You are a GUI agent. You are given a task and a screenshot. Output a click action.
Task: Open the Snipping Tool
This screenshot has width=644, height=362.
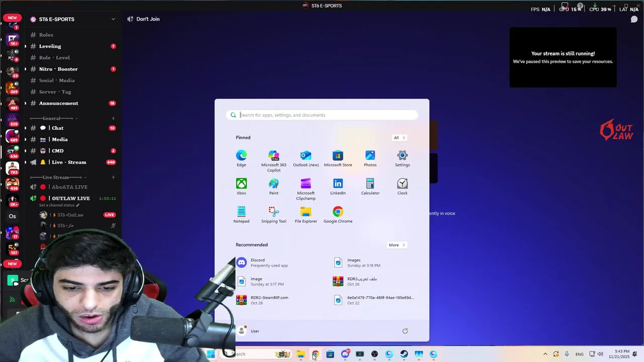pos(274,215)
